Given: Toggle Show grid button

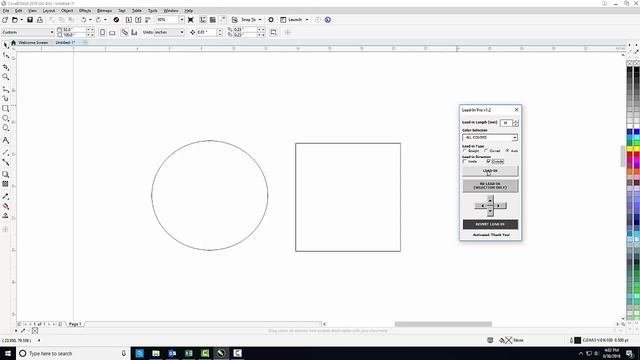Looking at the screenshot, I should 213,20.
